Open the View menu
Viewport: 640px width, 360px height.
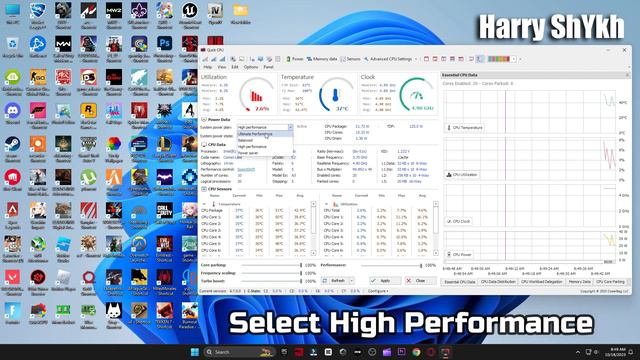(222, 67)
